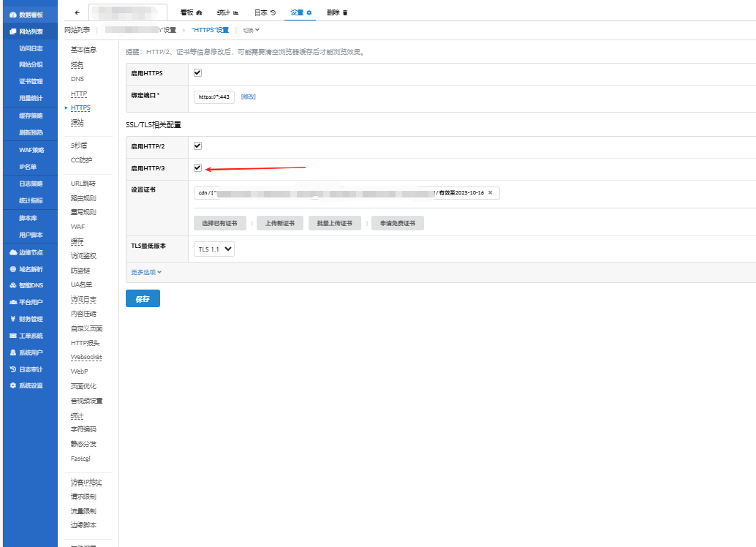Click the 保存 button to save settings
Viewport: 756px width, 547px height.
[x=142, y=298]
